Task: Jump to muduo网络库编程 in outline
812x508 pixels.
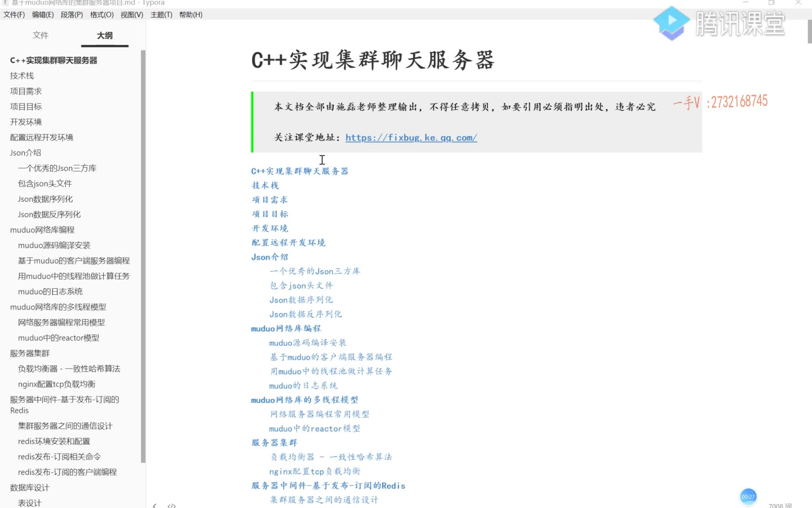Action: [x=42, y=230]
